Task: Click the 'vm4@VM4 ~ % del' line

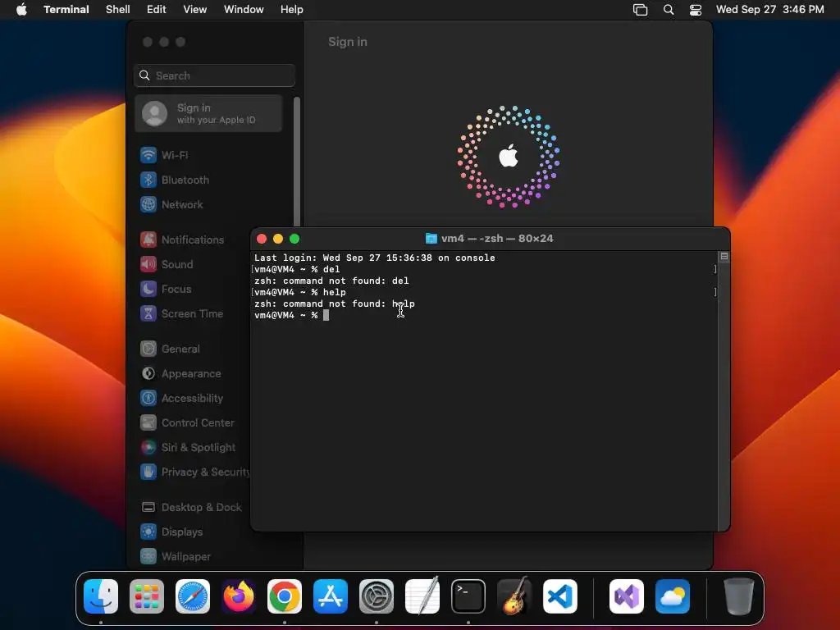Action: (x=297, y=269)
